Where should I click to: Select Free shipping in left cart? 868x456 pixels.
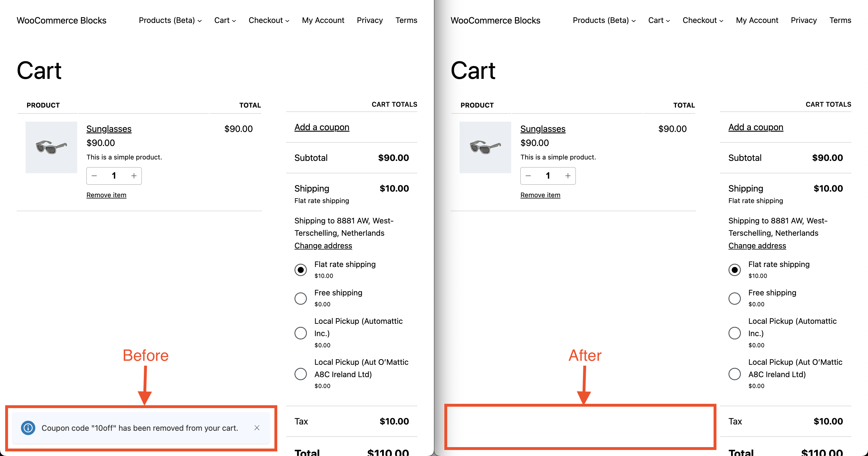point(301,298)
